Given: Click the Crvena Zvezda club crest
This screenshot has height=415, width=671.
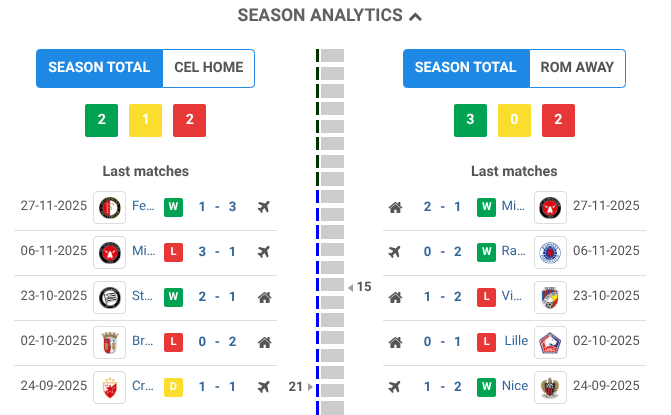Looking at the screenshot, I should 109,387.
